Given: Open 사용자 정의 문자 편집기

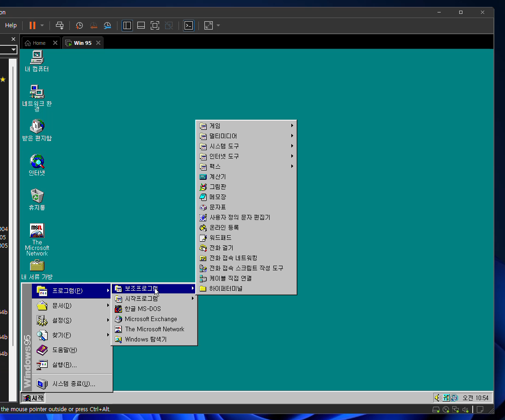Looking at the screenshot, I should click(x=246, y=217).
